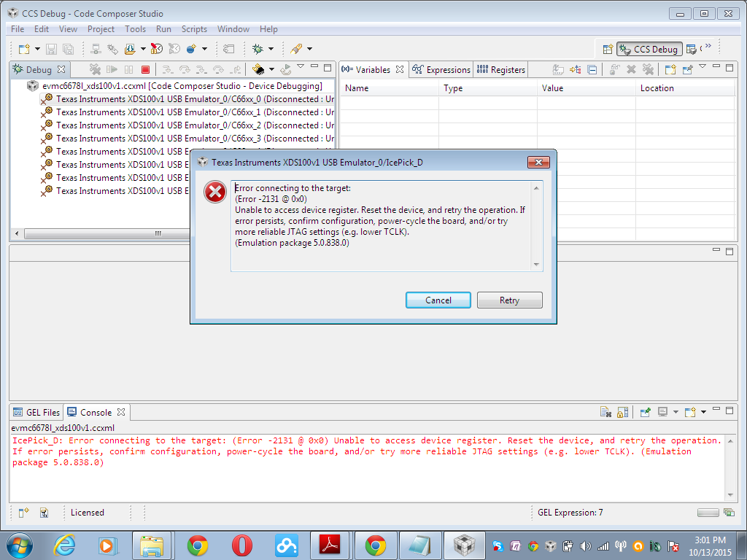Open the Scripts menu

(x=194, y=29)
